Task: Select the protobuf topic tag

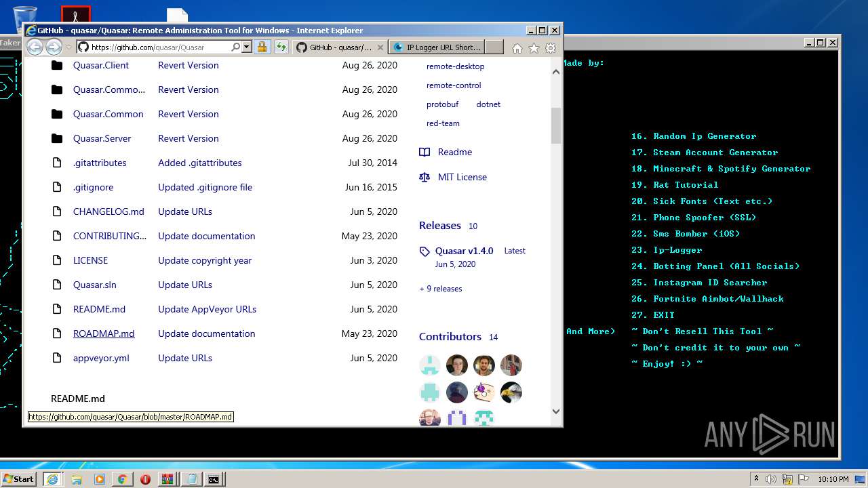Action: (x=442, y=104)
